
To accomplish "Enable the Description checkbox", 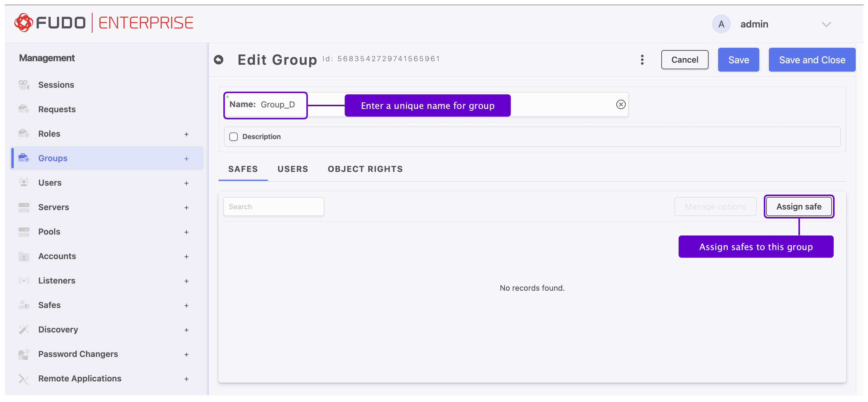I will click(233, 136).
